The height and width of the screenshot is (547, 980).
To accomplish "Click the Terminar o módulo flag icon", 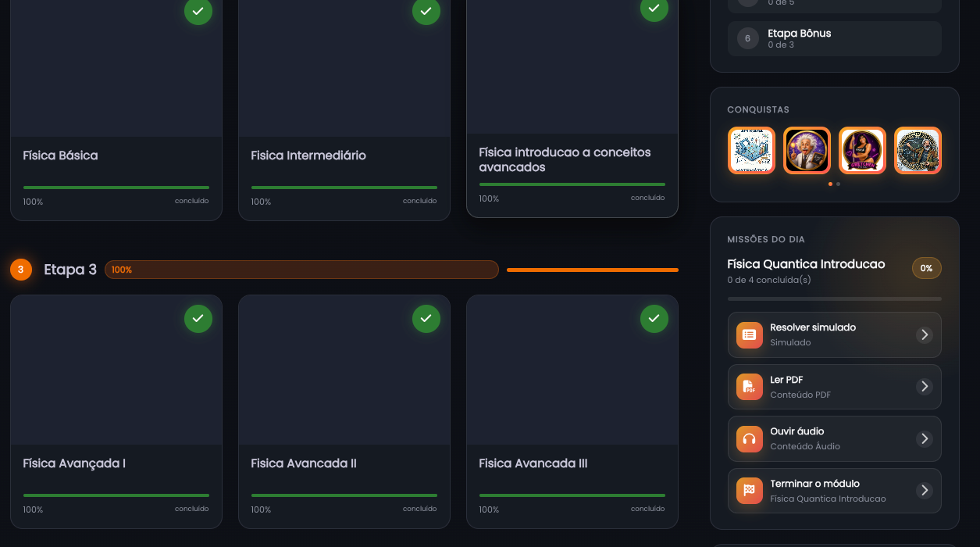I will (x=750, y=491).
